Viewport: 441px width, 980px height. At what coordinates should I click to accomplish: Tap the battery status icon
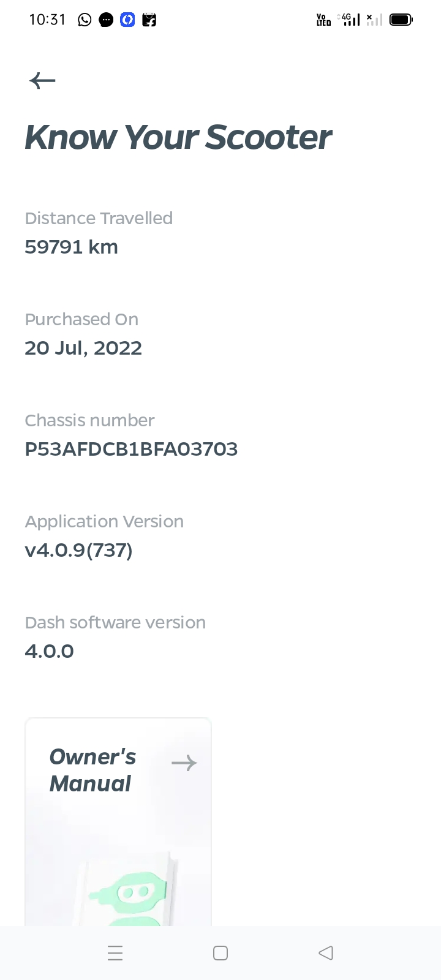point(401,20)
